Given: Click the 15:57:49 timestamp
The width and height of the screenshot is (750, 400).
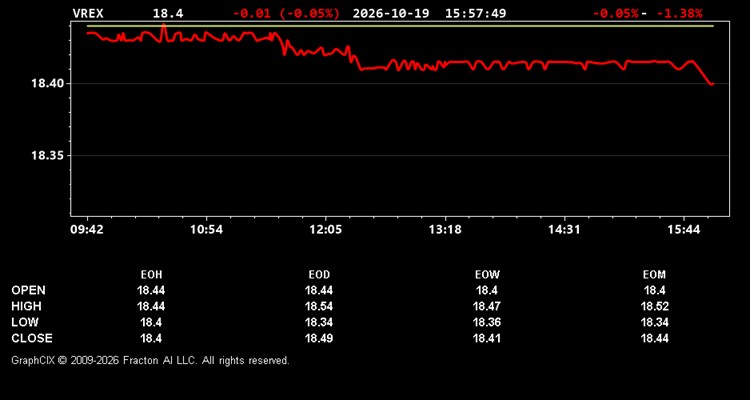Looking at the screenshot, I should (x=475, y=13).
